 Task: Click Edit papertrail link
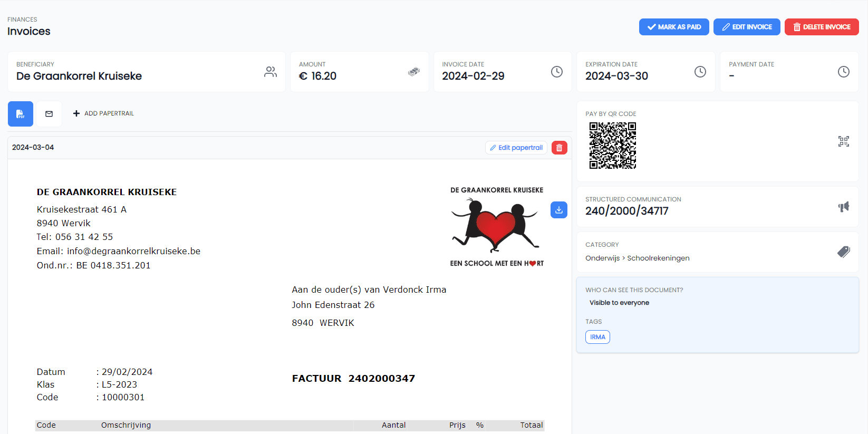pyautogui.click(x=516, y=148)
